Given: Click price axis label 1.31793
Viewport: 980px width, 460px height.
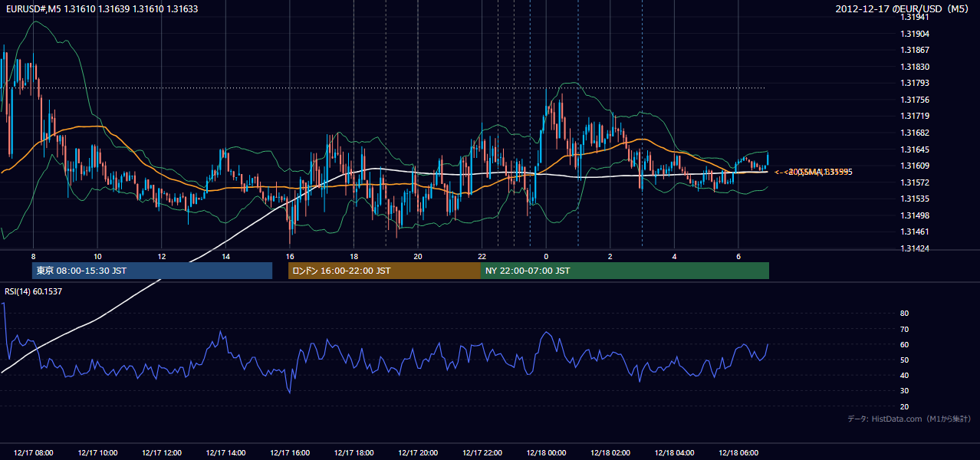Looking at the screenshot, I should click(x=916, y=83).
